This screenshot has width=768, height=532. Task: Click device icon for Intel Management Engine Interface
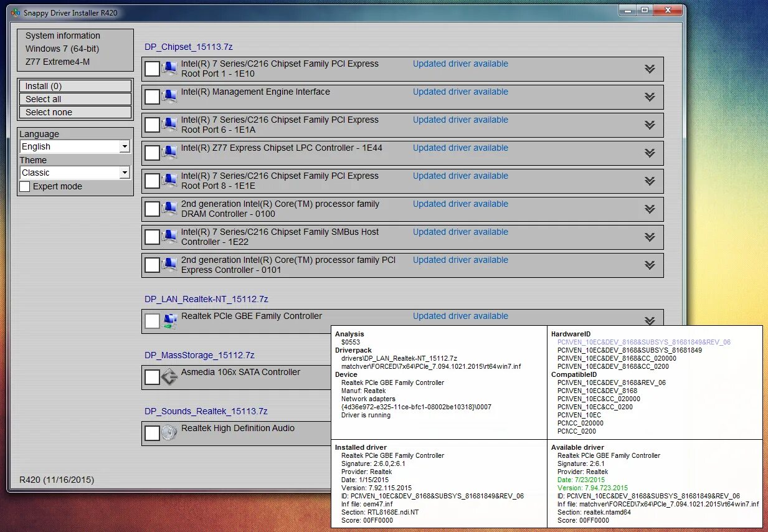[169, 97]
